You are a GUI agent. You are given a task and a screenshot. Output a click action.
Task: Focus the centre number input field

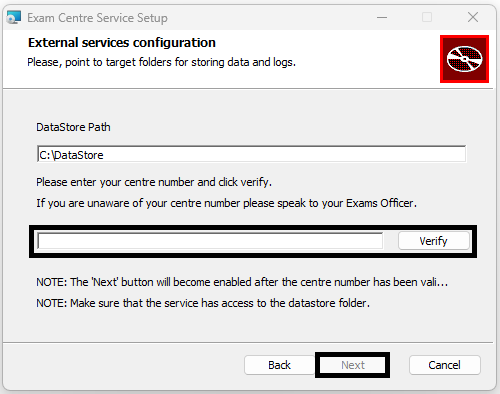[210, 241]
